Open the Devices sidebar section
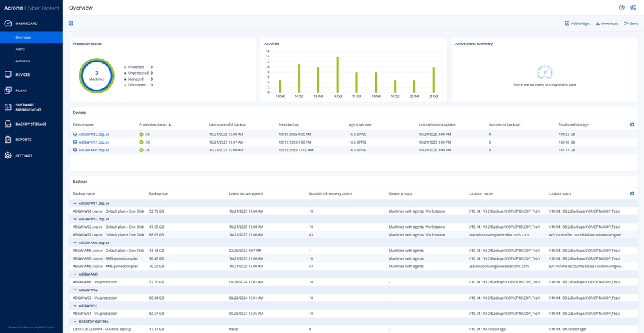The height and width of the screenshot is (333, 644). [23, 75]
